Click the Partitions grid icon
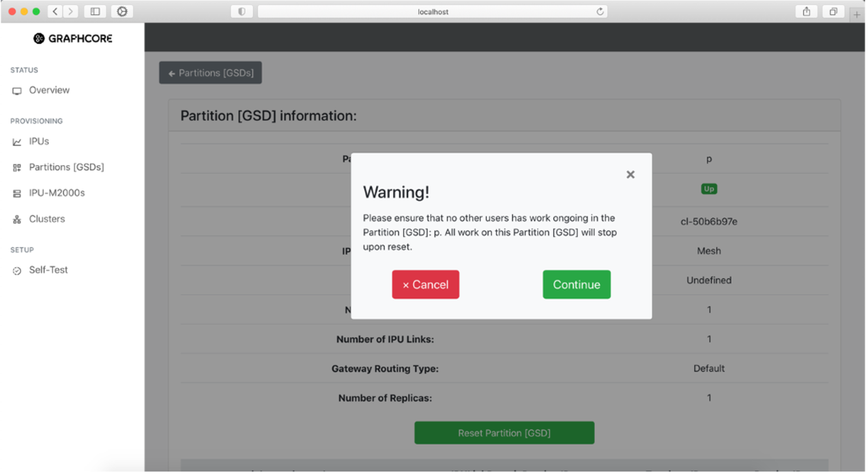The height and width of the screenshot is (474, 868). 17,168
